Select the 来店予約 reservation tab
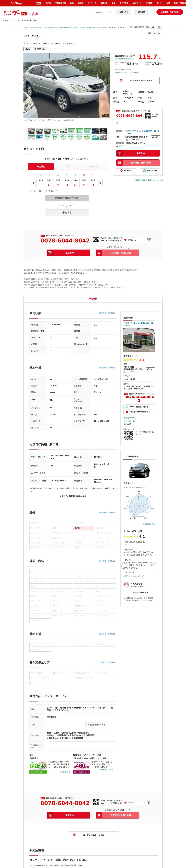This screenshot has height=868, width=186. point(41,167)
